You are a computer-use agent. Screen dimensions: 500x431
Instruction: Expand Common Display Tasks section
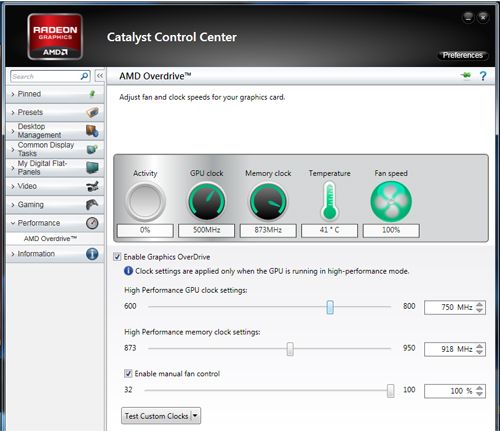[x=13, y=150]
